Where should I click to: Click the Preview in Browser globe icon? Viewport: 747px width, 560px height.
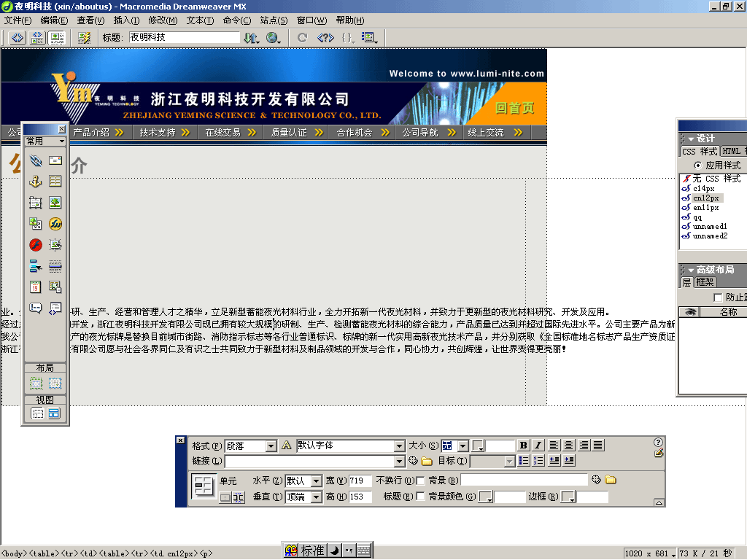[x=273, y=38]
